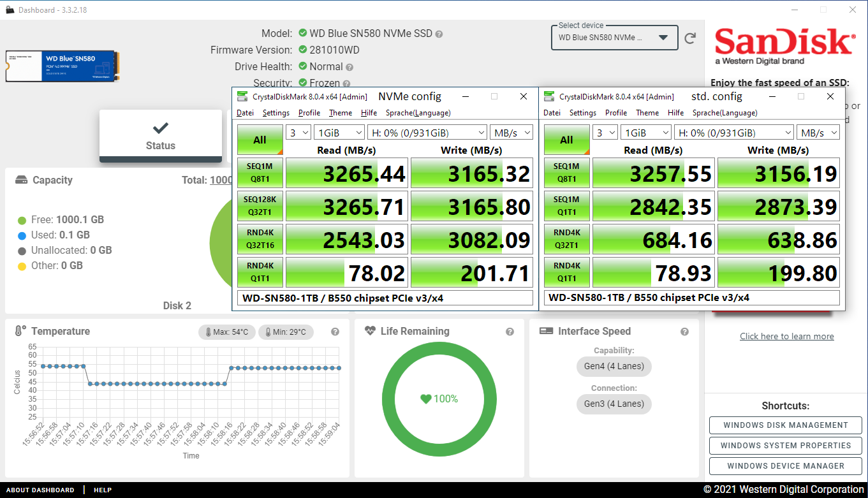Click the SanDisk logo
This screenshot has width=868, height=498.
pyautogui.click(x=784, y=46)
